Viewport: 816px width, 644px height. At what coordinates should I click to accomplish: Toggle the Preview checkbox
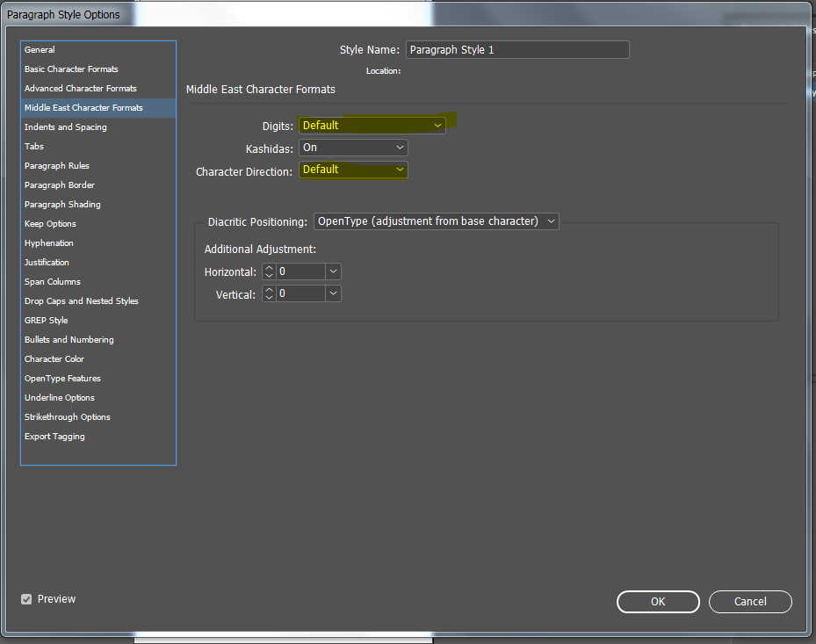click(x=26, y=599)
